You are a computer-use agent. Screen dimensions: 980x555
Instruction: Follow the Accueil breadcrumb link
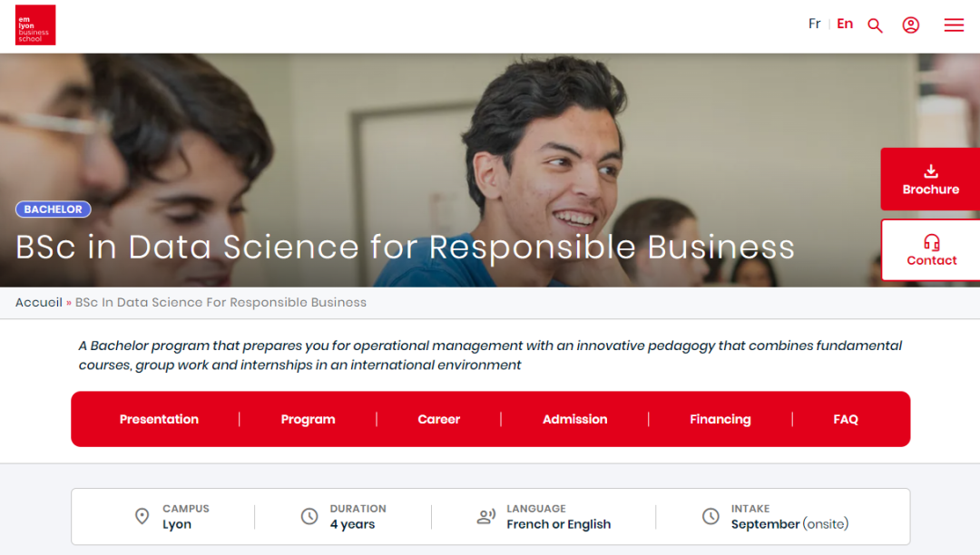tap(39, 302)
